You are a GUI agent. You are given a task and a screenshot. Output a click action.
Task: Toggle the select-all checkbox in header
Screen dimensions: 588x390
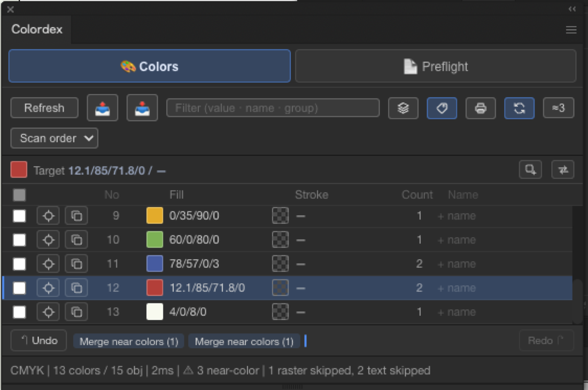coord(19,195)
